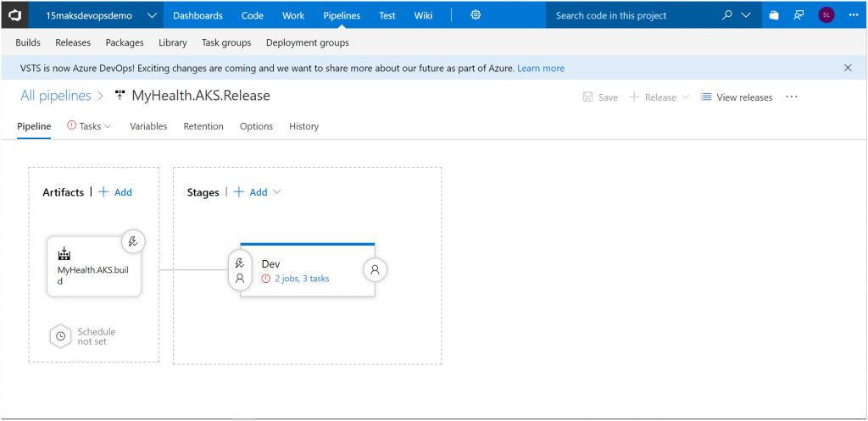This screenshot has height=421, width=868.
Task: Expand the 15maksdevopsdemo project dropdown
Action: 153,15
